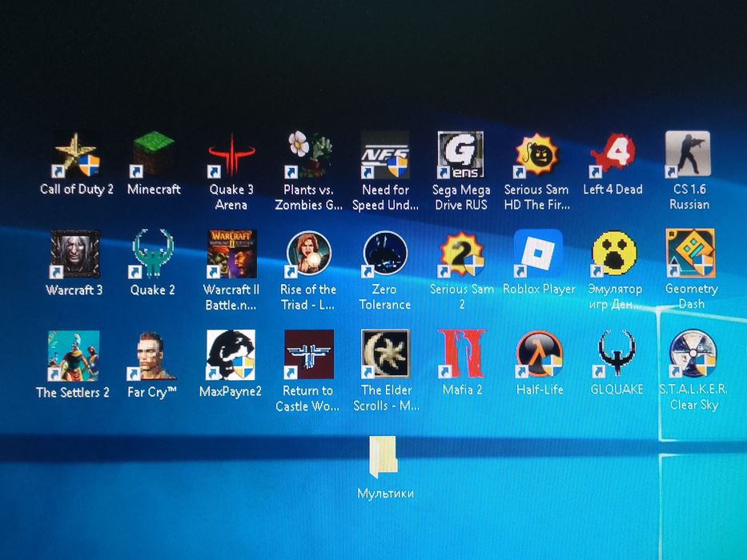Click the 'Roblox Player' label text

pos(540,289)
